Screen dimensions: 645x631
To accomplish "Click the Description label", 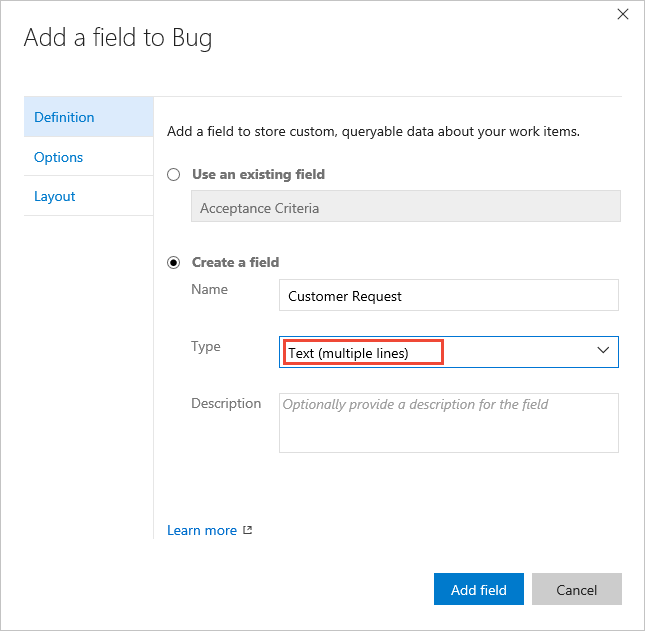I will [x=226, y=404].
